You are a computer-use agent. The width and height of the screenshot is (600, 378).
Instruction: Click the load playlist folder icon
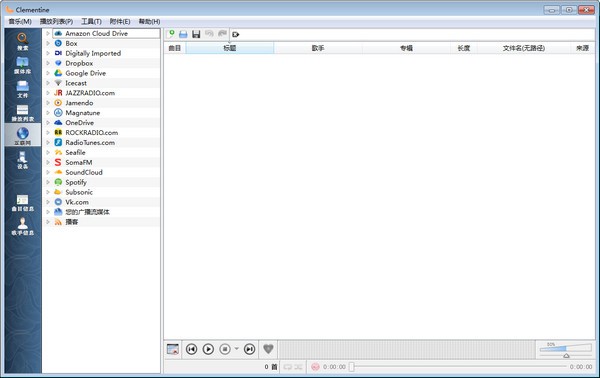click(183, 34)
